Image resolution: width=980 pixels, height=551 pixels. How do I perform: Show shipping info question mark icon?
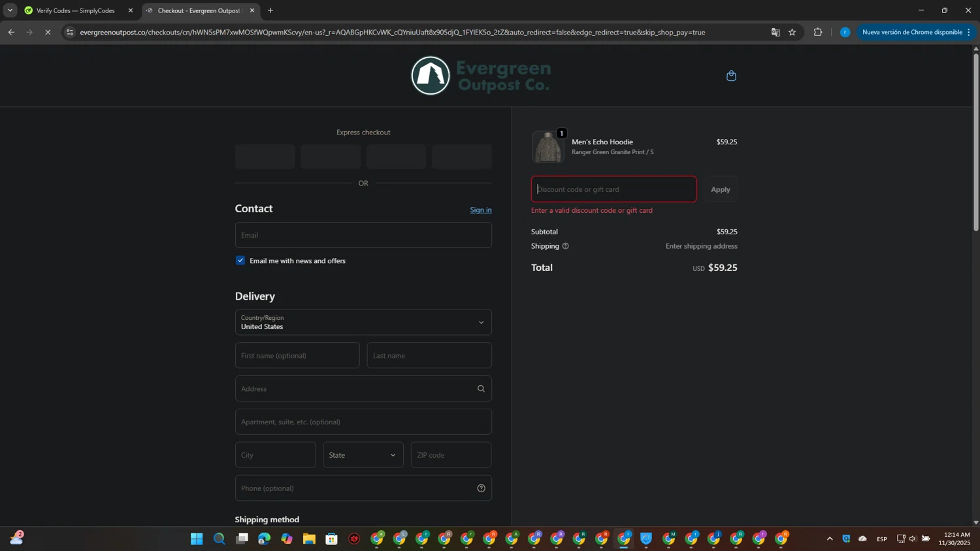[x=565, y=246]
